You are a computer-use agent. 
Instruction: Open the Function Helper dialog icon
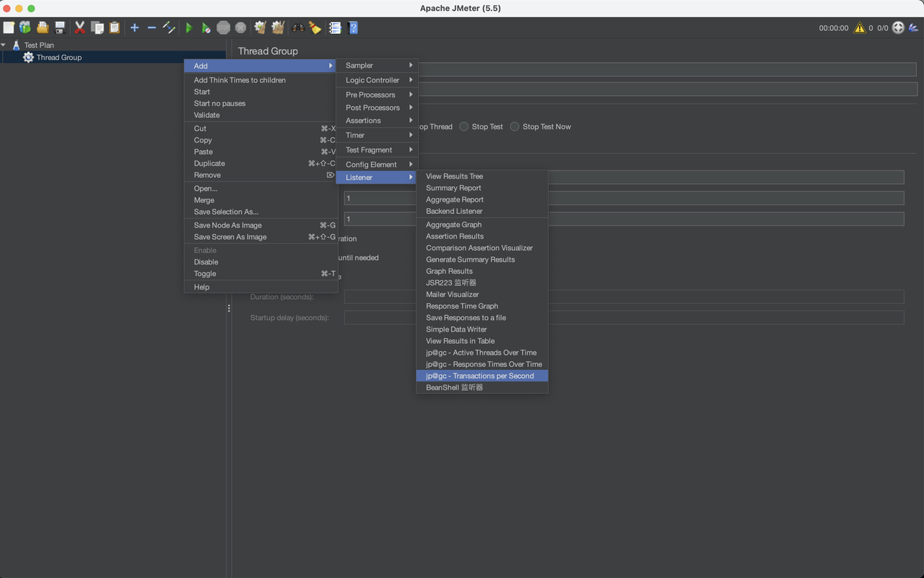point(335,27)
